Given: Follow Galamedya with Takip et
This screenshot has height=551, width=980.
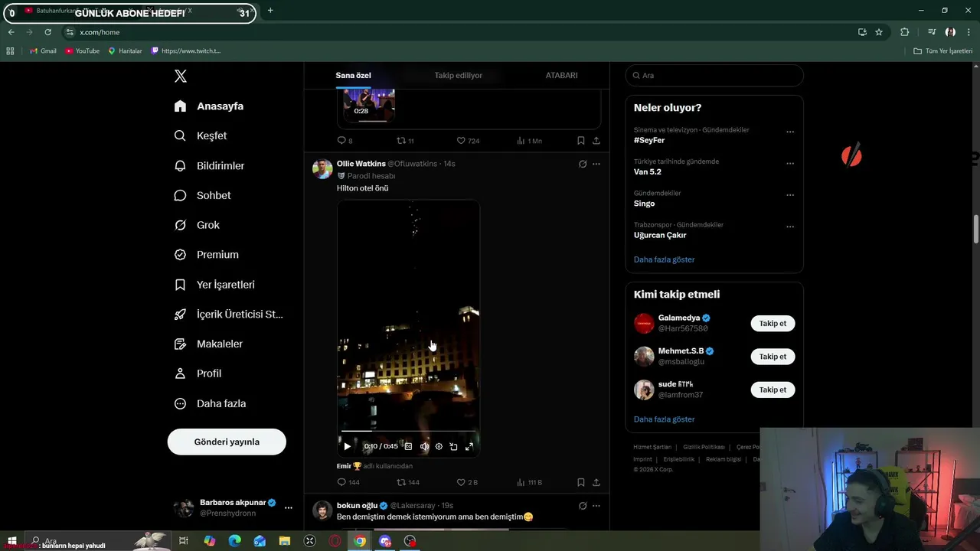Looking at the screenshot, I should coord(773,323).
